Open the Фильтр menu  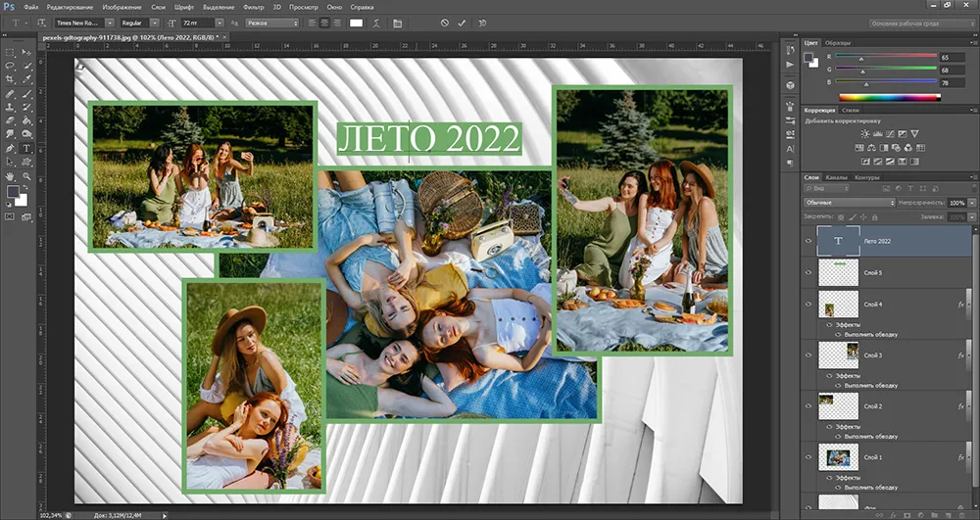[x=253, y=7]
